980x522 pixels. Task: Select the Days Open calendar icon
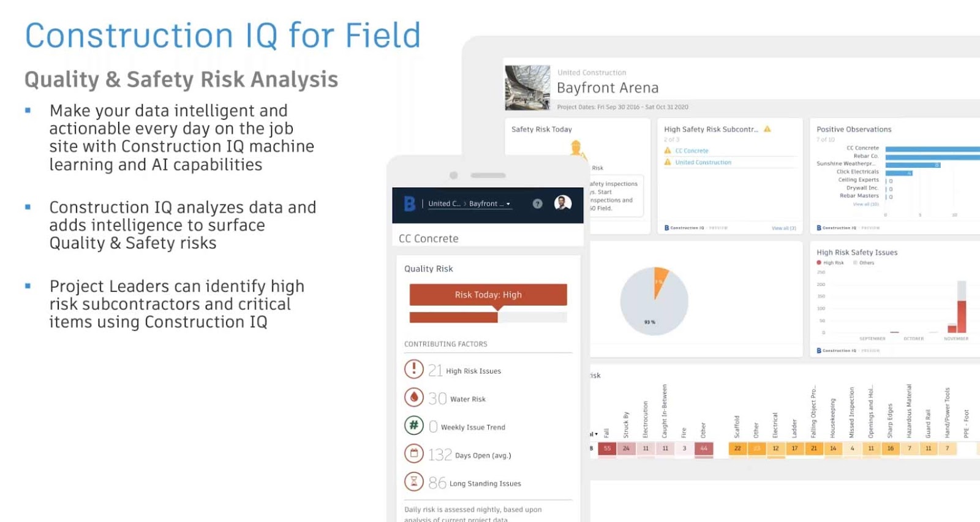[x=414, y=453]
